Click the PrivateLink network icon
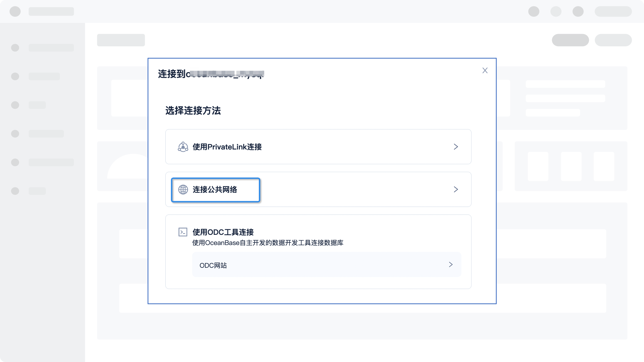 click(183, 147)
